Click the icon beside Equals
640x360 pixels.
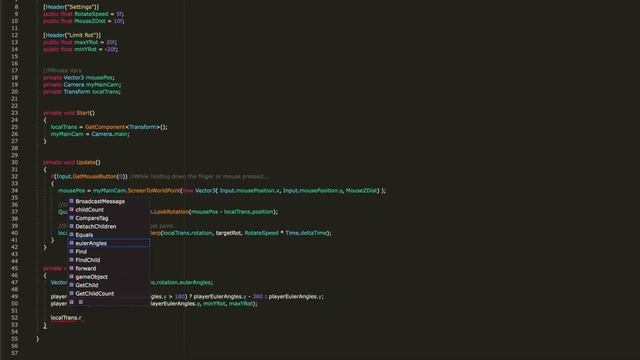pyautogui.click(x=71, y=235)
